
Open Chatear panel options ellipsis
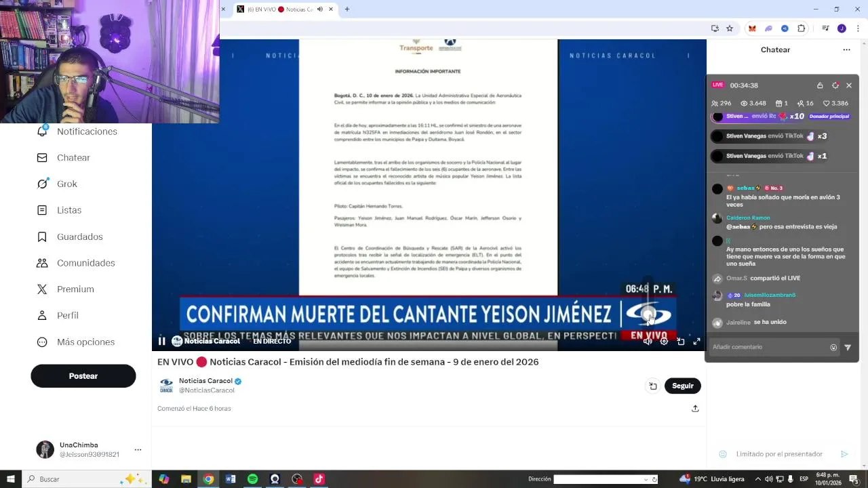(846, 49)
